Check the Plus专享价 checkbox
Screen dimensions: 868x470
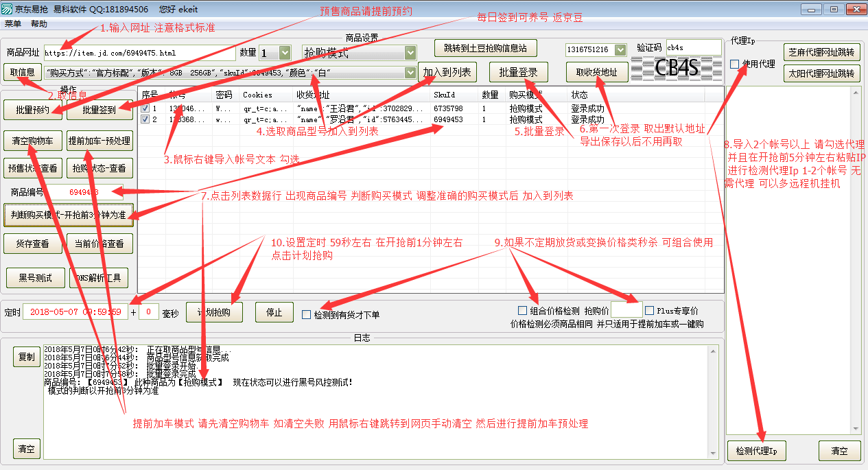click(649, 310)
